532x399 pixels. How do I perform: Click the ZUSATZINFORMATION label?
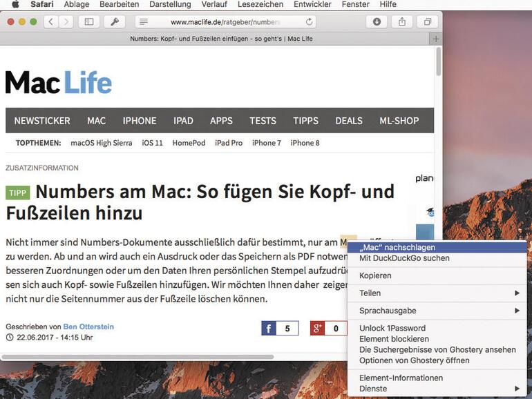tap(42, 168)
